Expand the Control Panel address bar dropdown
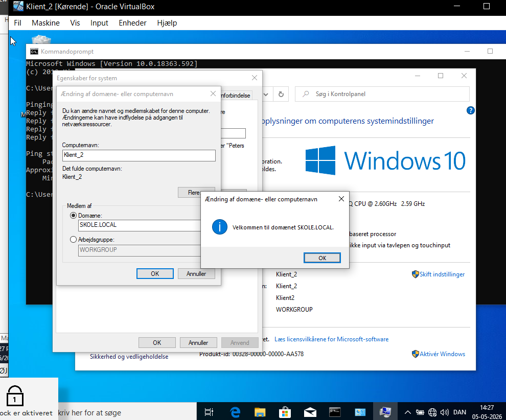The image size is (506, 420). [266, 94]
